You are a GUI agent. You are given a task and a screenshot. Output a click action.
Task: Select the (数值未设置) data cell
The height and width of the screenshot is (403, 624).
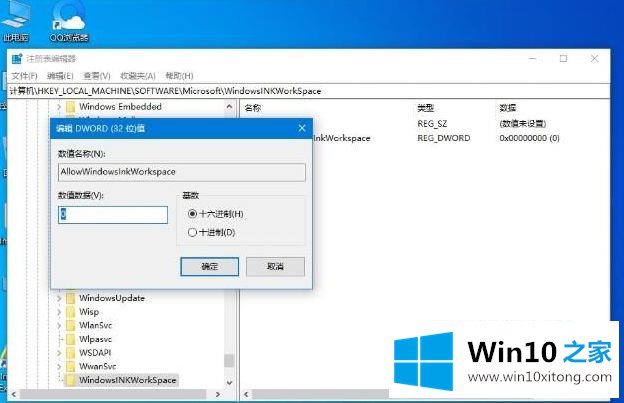click(523, 124)
